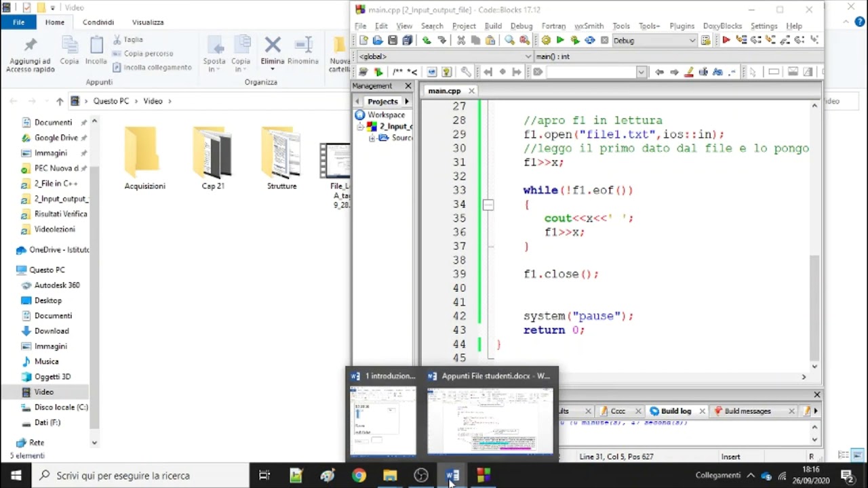Save the file with the floppy disk icon
This screenshot has width=868, height=488.
pyautogui.click(x=392, y=41)
